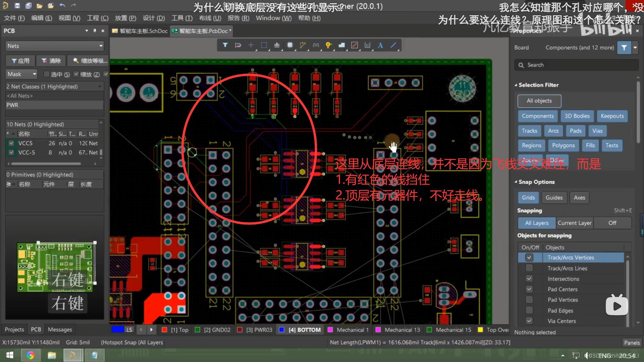Click the Search field in Properties panel
Viewport: 644px width, 362px height.
(576, 65)
